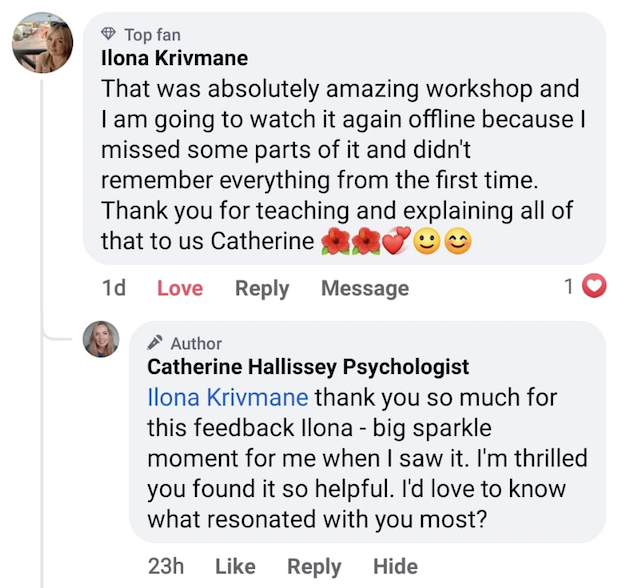Hide Catherine Hallissey's reply
622x588 pixels.
point(395,566)
